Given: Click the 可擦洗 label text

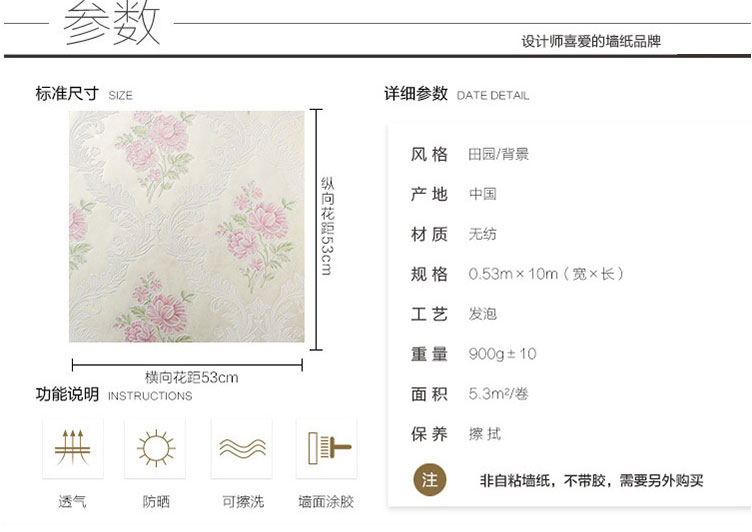Looking at the screenshot, I should pos(243,502).
